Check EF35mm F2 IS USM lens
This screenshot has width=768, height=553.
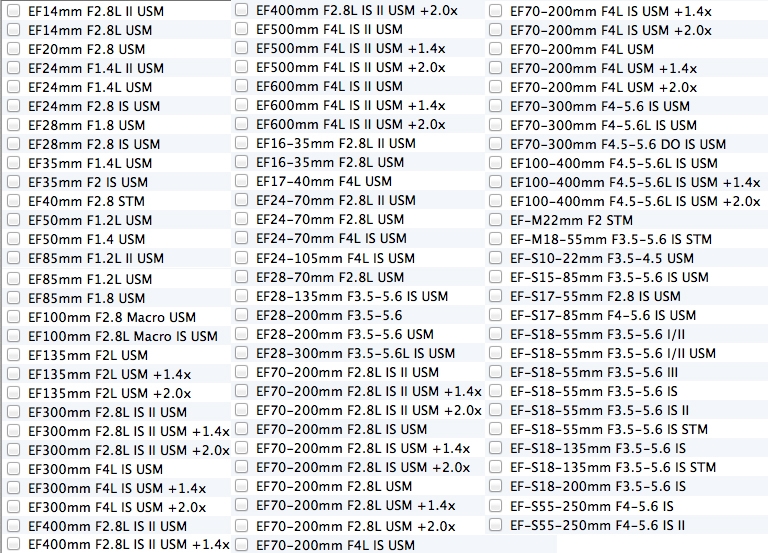[x=14, y=182]
